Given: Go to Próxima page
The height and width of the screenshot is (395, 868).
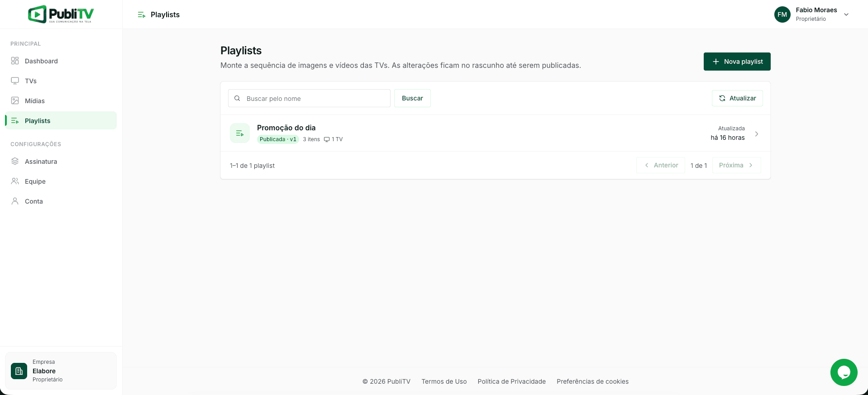Looking at the screenshot, I should click(736, 165).
